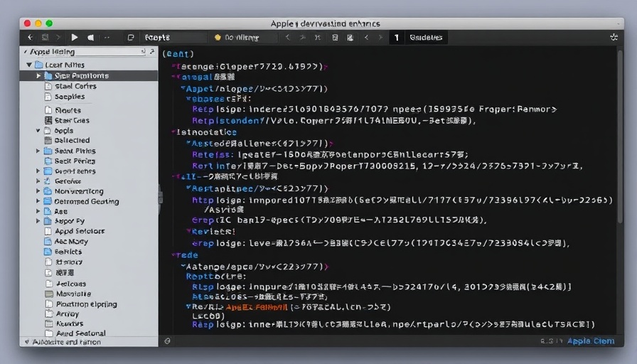Switch to the 'Guidelies' tab
This screenshot has height=364, width=637.
coord(426,38)
